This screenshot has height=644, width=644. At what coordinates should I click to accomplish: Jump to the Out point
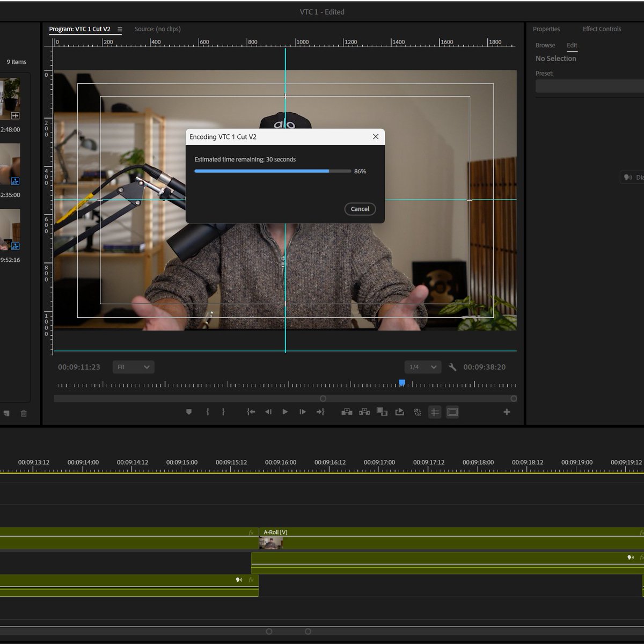coord(320,412)
